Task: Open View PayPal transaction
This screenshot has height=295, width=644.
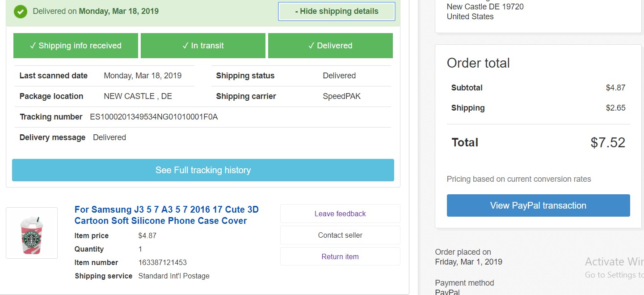Action: [x=538, y=205]
